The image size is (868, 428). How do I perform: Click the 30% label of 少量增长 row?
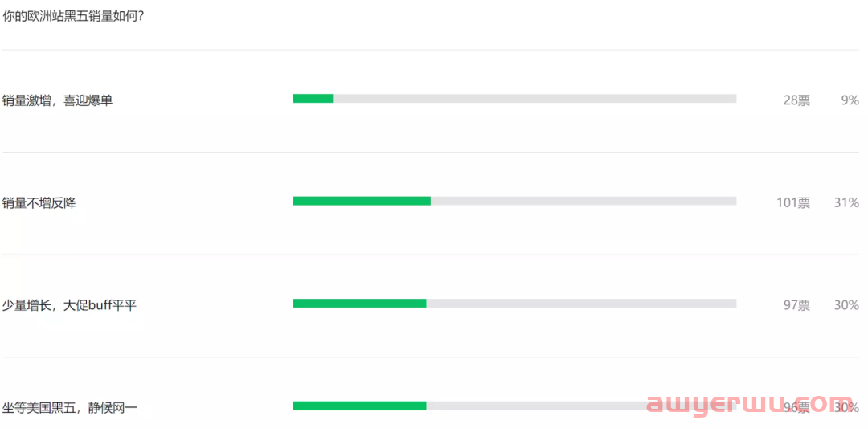coord(846,305)
